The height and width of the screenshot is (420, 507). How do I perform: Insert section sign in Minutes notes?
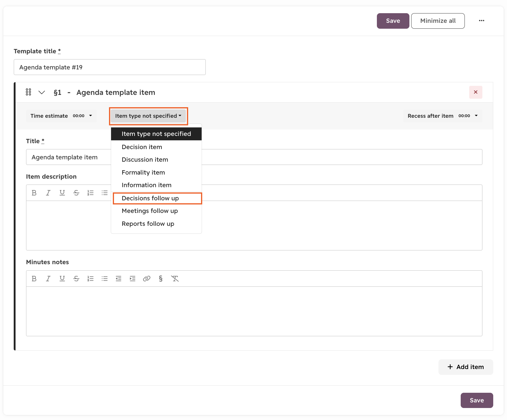click(x=161, y=279)
